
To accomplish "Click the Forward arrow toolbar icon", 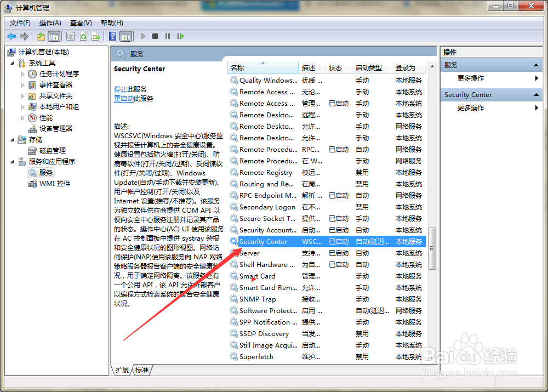I will click(x=24, y=36).
